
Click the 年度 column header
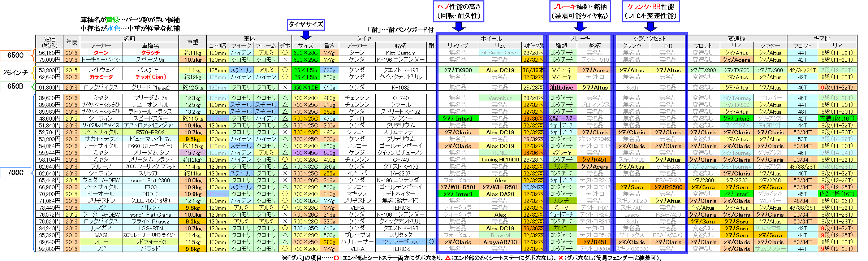click(x=72, y=42)
